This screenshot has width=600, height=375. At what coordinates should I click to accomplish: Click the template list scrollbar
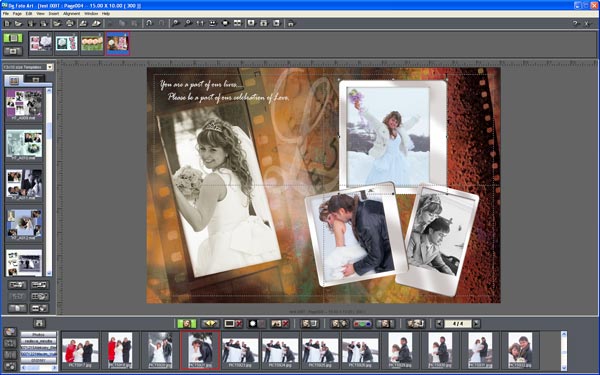coord(49,182)
